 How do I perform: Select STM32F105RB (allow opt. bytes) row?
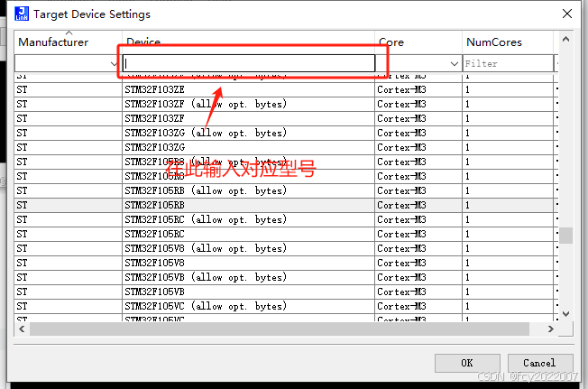click(284, 190)
